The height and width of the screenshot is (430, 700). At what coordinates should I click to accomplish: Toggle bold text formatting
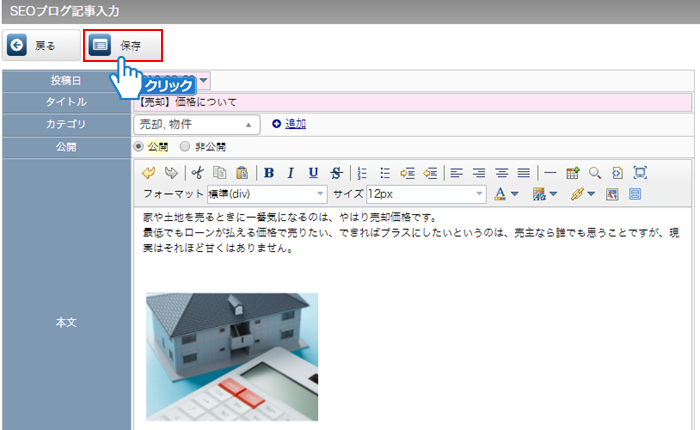click(269, 172)
